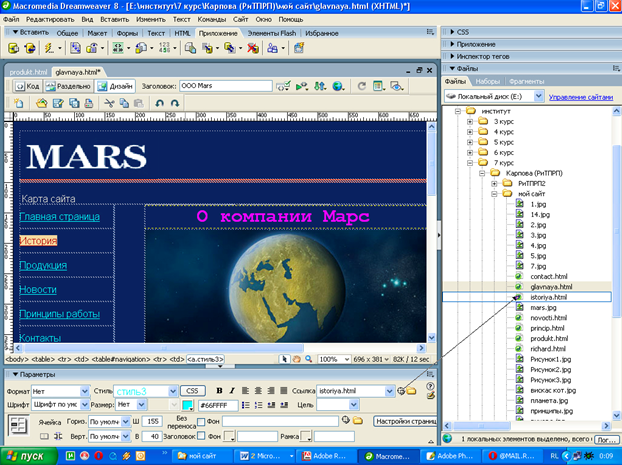Viewport: 622px width, 465px height.
Task: Expand the CSS panel
Action: click(x=463, y=32)
